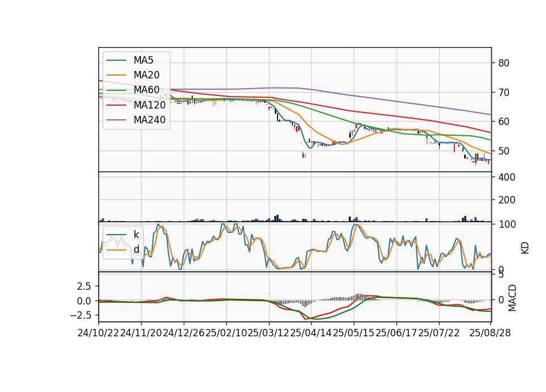Click the KD axis value 100

pos(507,224)
